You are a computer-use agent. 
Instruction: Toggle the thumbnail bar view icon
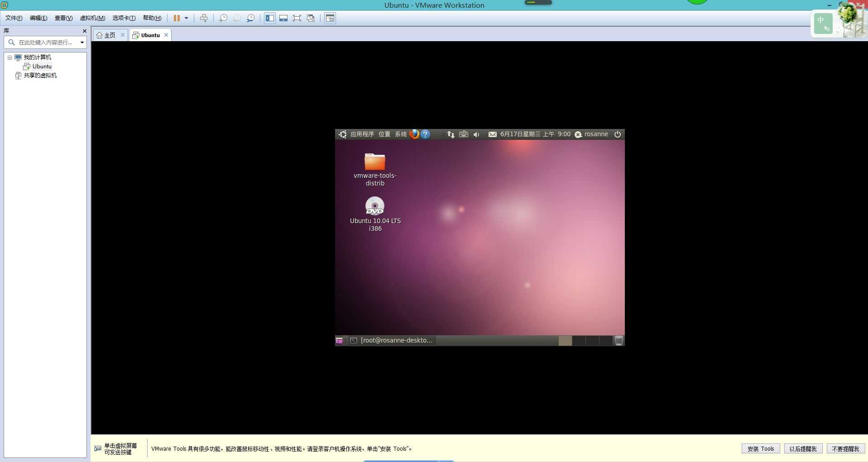tap(283, 18)
